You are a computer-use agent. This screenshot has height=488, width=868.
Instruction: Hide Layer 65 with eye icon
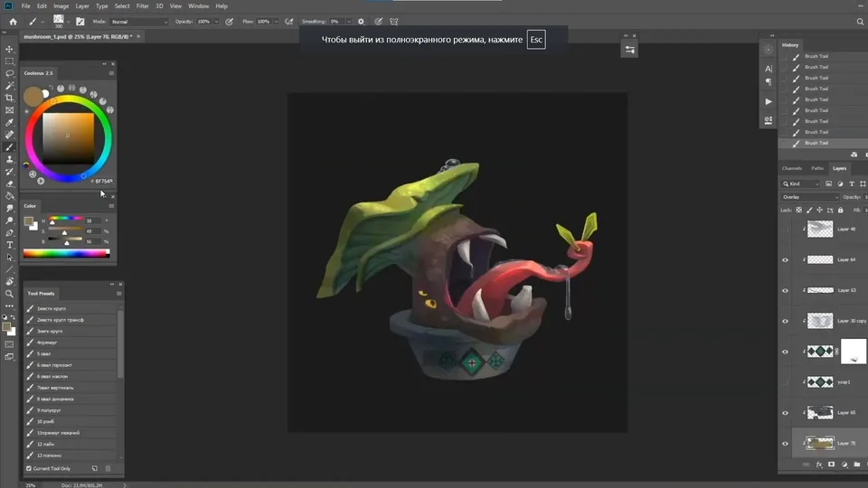pyautogui.click(x=785, y=413)
